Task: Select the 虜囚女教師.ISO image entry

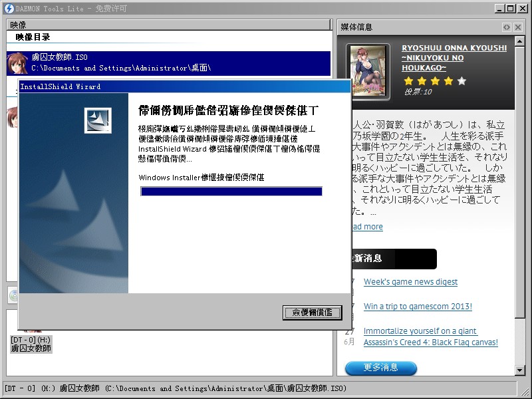Action: [x=168, y=63]
